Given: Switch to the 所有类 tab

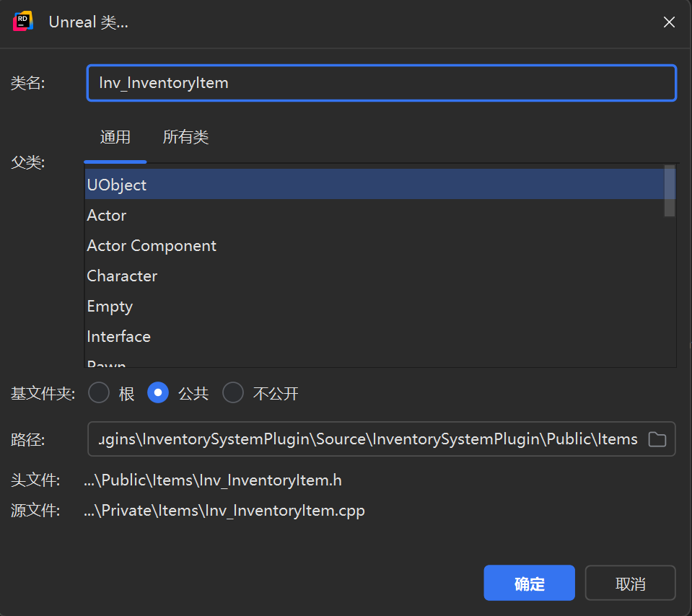Looking at the screenshot, I should [185, 137].
